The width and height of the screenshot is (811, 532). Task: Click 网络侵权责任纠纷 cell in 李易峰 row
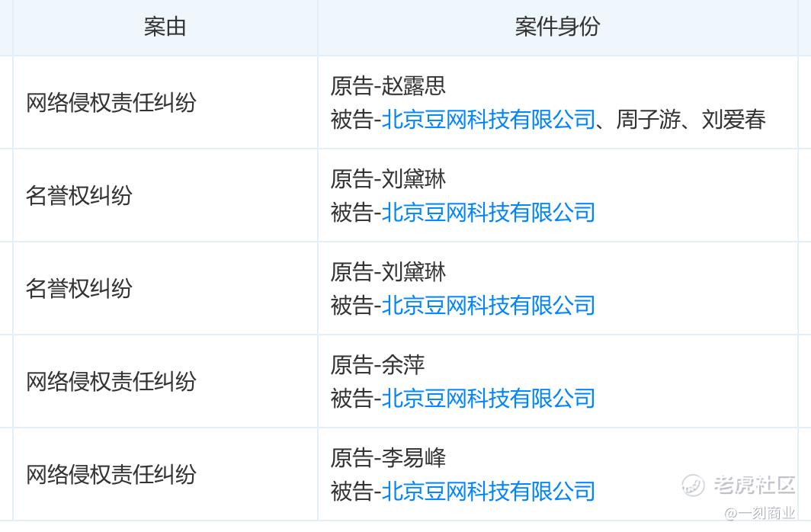(x=111, y=474)
